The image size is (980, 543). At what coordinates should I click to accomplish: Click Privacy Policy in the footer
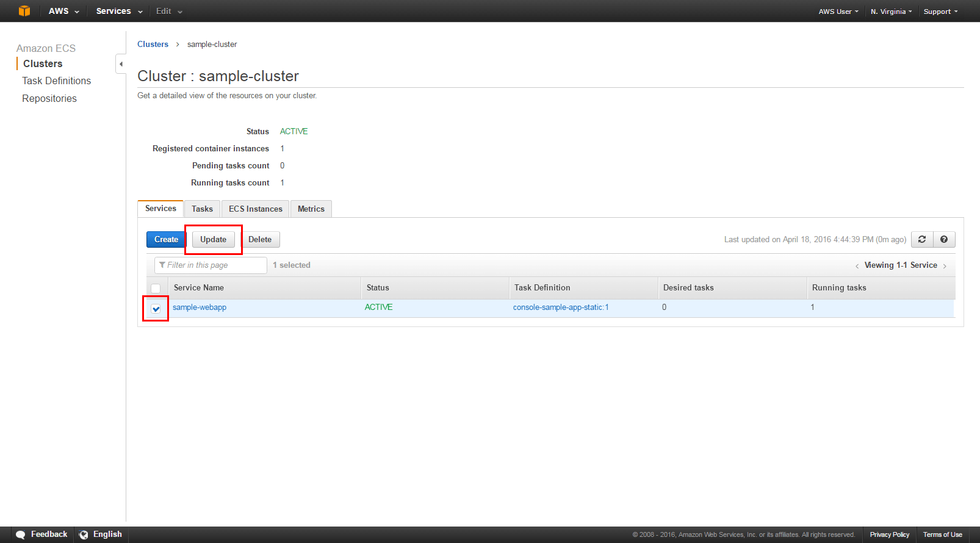[x=890, y=534]
